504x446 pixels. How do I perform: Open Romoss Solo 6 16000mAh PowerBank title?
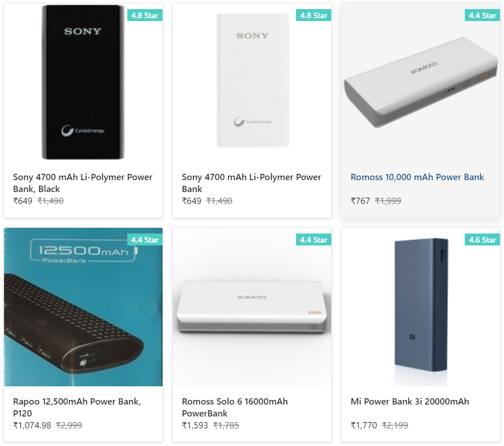tap(235, 407)
